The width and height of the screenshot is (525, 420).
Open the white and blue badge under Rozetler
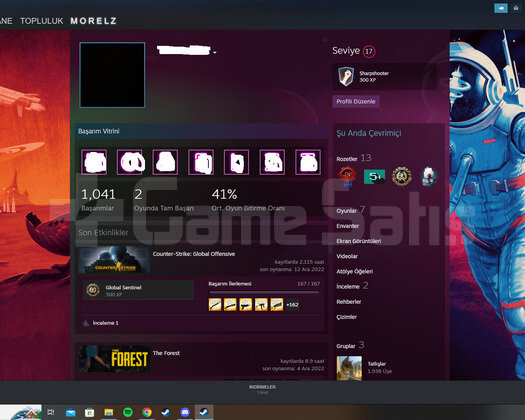[429, 176]
